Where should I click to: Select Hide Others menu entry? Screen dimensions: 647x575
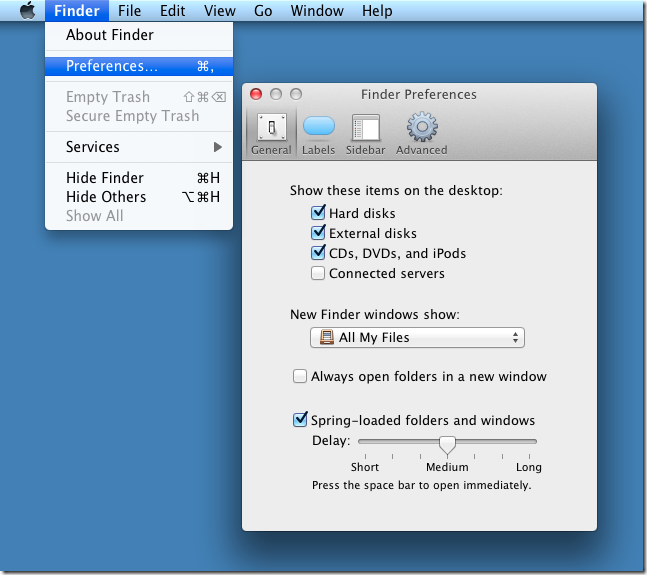point(139,197)
